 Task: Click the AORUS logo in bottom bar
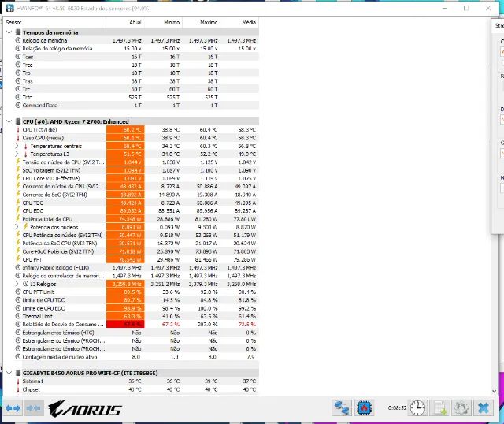tap(85, 409)
